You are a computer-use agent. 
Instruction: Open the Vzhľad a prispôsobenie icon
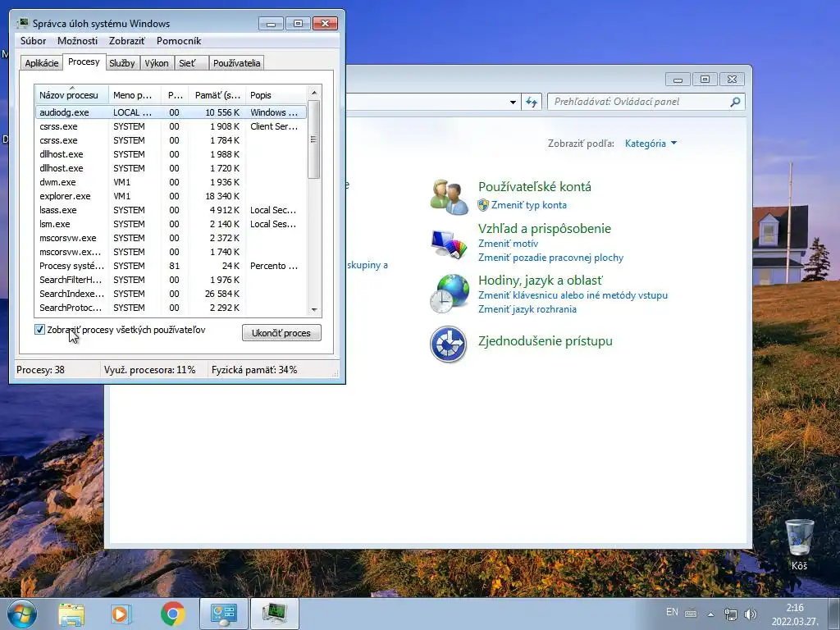click(449, 244)
